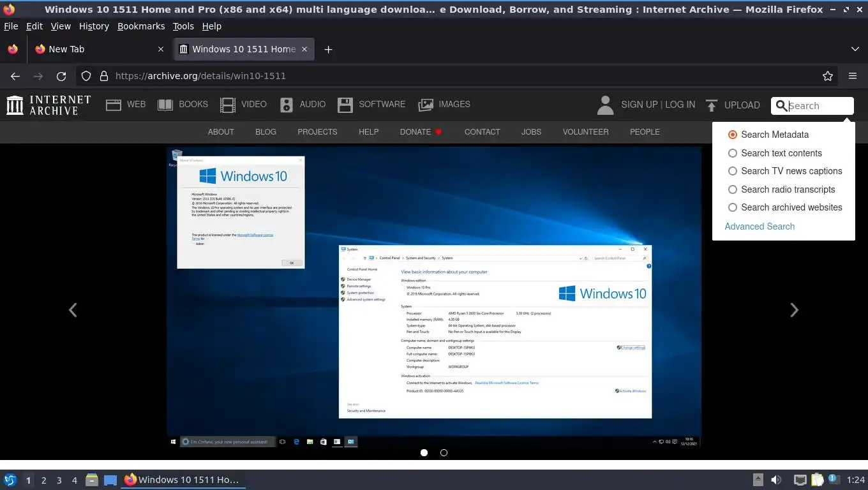Open the PROJECTS link
Screen dimensions: 868x490
317,132
